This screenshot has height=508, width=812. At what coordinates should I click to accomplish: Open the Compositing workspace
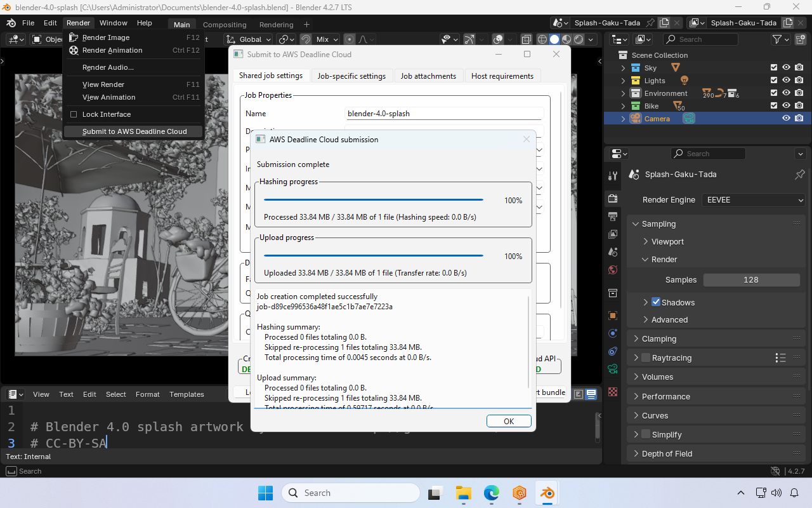[x=225, y=24]
